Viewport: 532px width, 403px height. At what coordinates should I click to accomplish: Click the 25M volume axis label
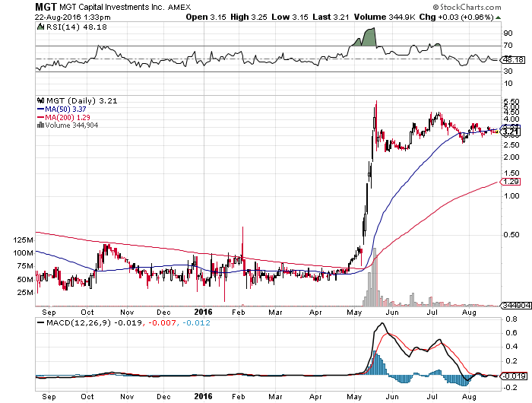point(25,293)
